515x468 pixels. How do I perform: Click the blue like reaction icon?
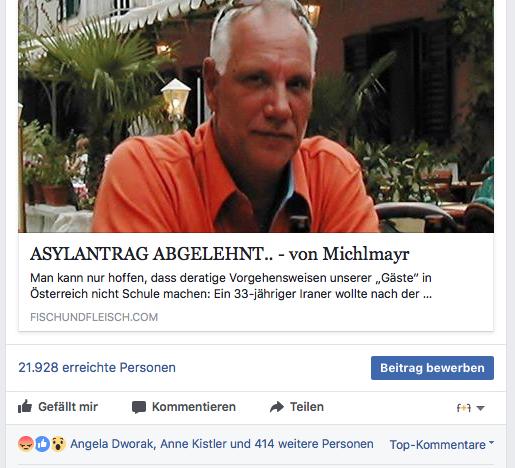pos(42,444)
